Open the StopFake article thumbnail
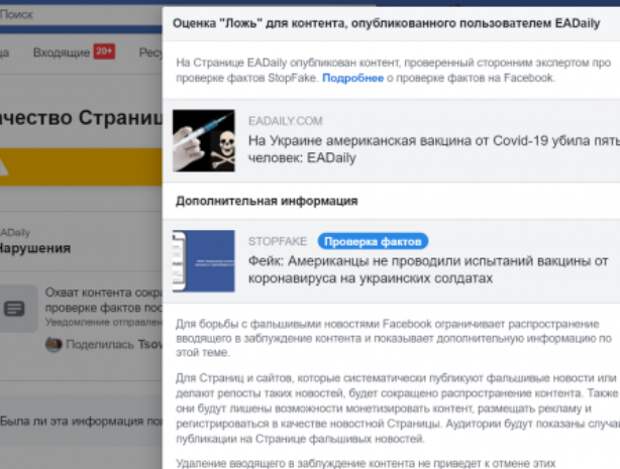Image resolution: width=620 pixels, height=469 pixels. (204, 261)
